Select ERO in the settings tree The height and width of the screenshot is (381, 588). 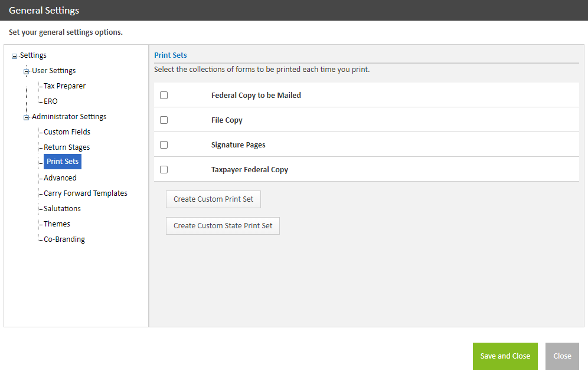[x=51, y=101]
